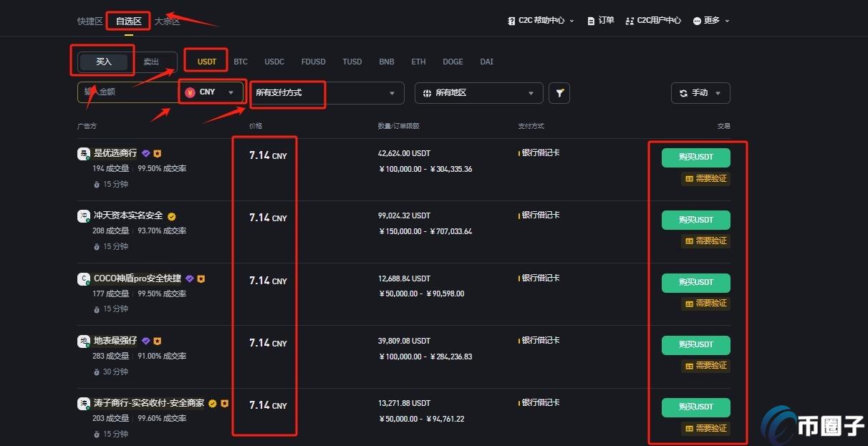
Task: Click the 订单 orders icon
Action: point(591,20)
